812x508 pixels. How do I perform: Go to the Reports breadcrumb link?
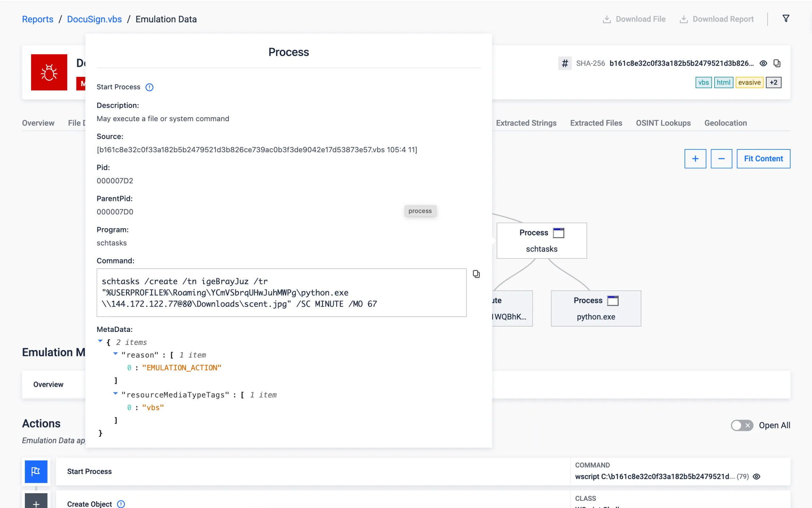tap(38, 19)
